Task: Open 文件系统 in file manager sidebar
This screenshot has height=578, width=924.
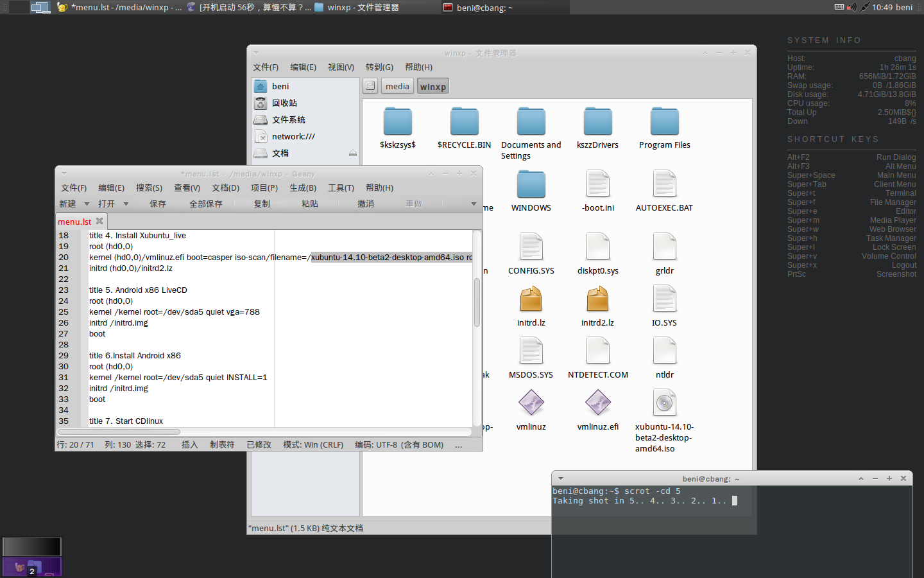Action: pos(305,119)
